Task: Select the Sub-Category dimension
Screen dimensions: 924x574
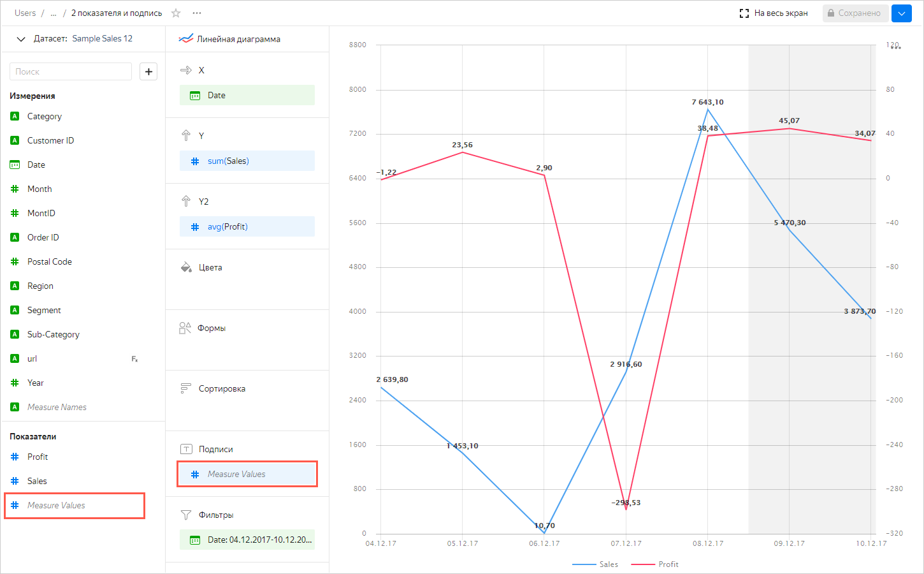Action: coord(54,334)
